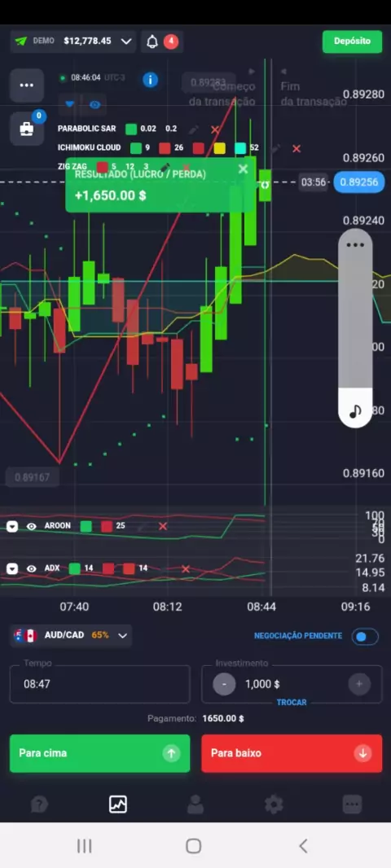Click the Para cima button
Image resolution: width=391 pixels, height=868 pixels.
tap(99, 753)
